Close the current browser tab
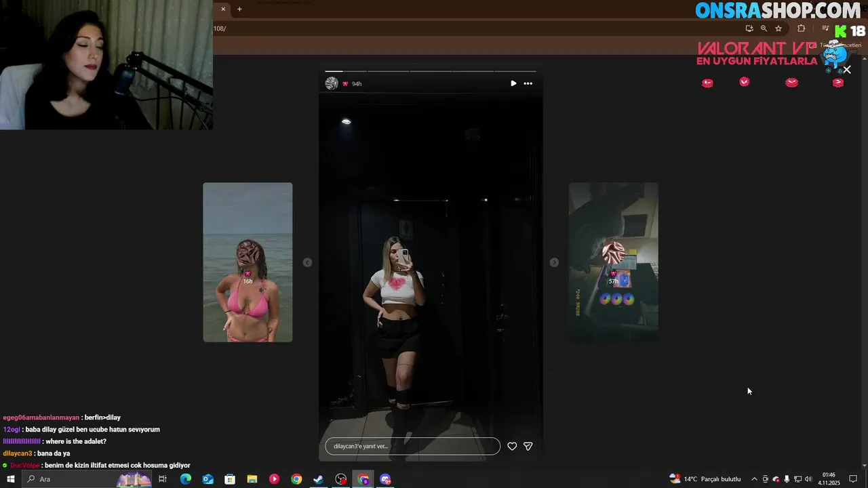The width and height of the screenshot is (868, 488). coord(223,9)
